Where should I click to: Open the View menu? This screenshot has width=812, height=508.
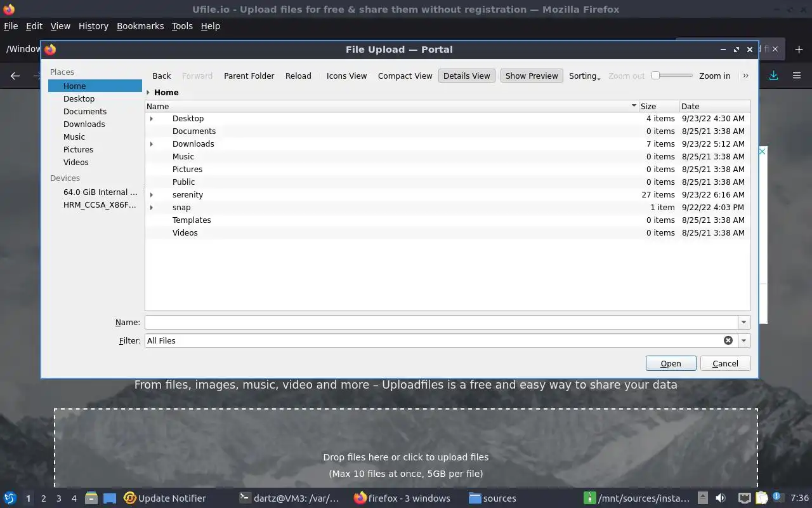(60, 26)
